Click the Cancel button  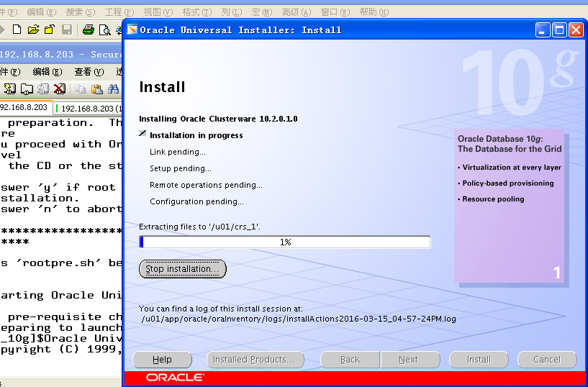tap(547, 360)
